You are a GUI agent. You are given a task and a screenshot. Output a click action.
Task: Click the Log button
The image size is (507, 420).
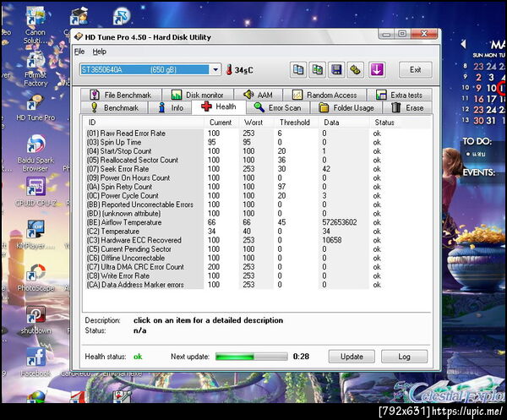click(404, 357)
